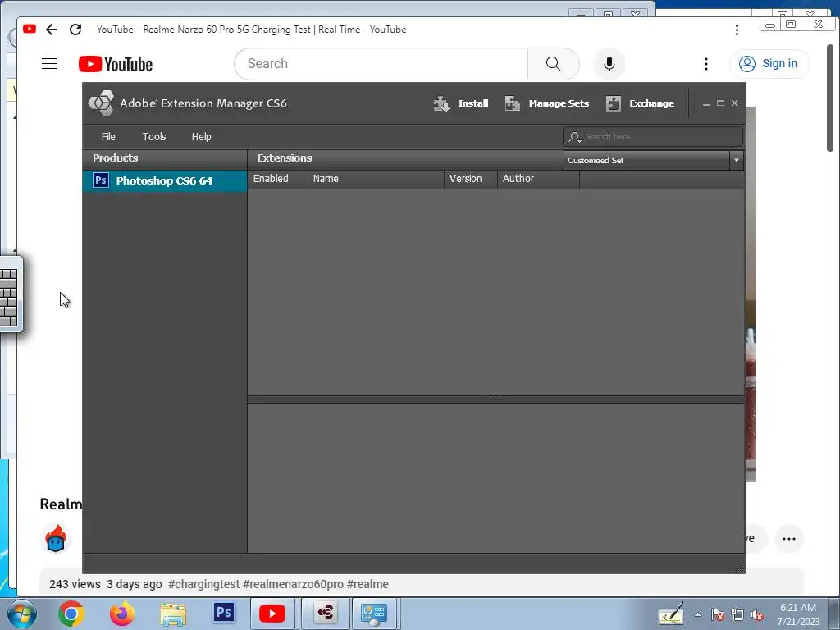Image resolution: width=840 pixels, height=630 pixels.
Task: Click the Adobe Extension Manager logo icon
Action: pyautogui.click(x=101, y=103)
